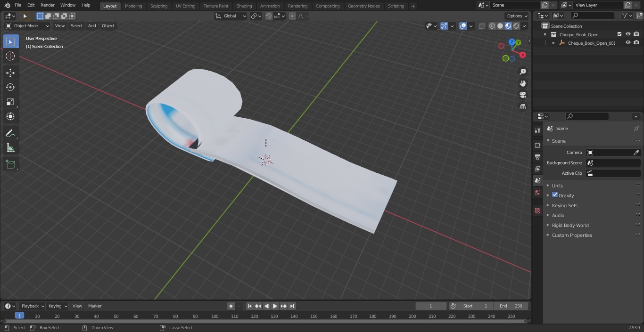
Task: Toggle proportional editing button
Action: tap(292, 16)
